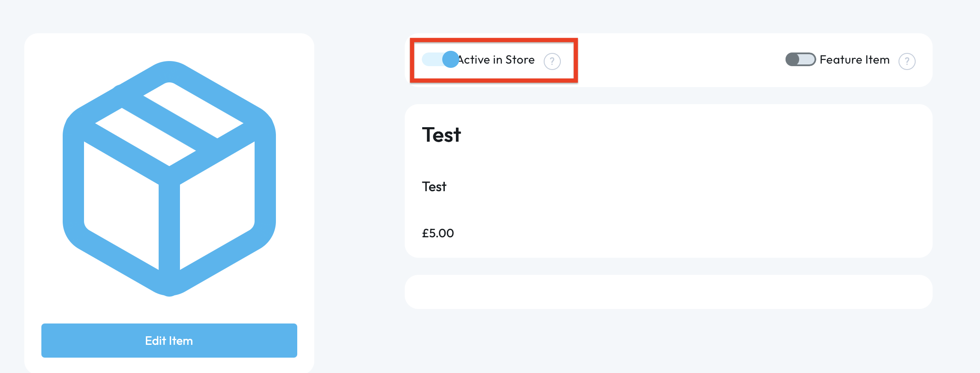The image size is (980, 373).
Task: Click the empty card below the item details
Action: (x=668, y=292)
